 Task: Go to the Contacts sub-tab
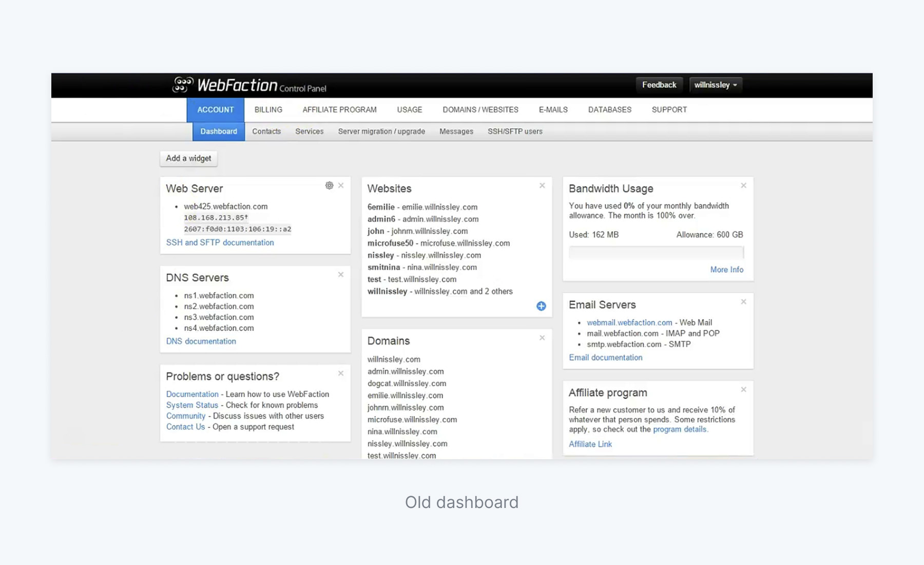click(266, 131)
